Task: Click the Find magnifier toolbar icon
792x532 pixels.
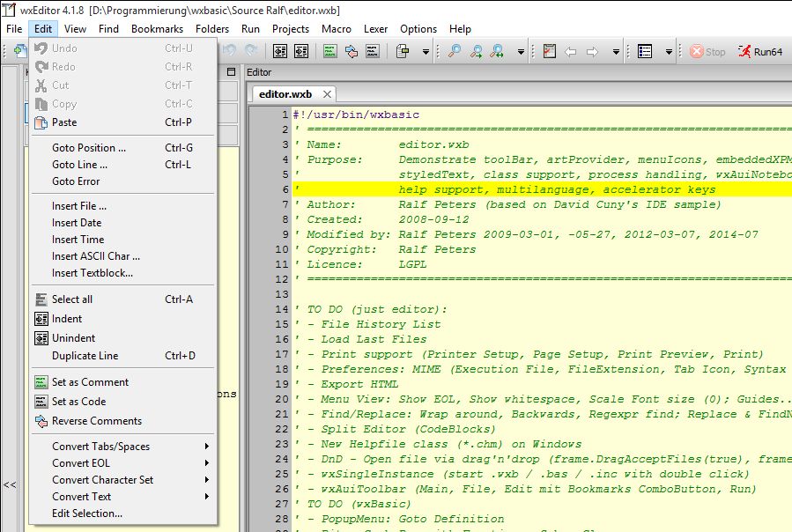Action: point(455,52)
